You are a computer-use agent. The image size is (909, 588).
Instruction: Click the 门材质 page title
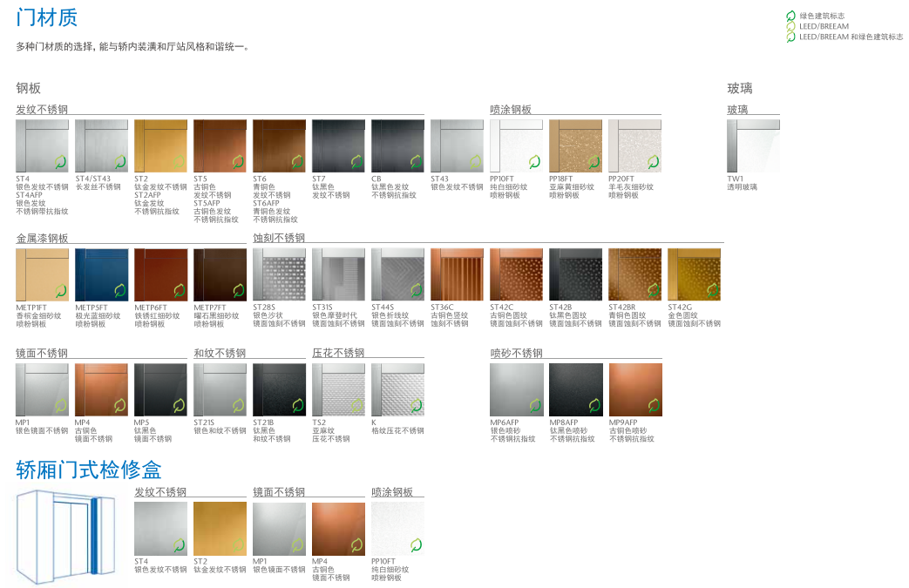click(x=46, y=17)
